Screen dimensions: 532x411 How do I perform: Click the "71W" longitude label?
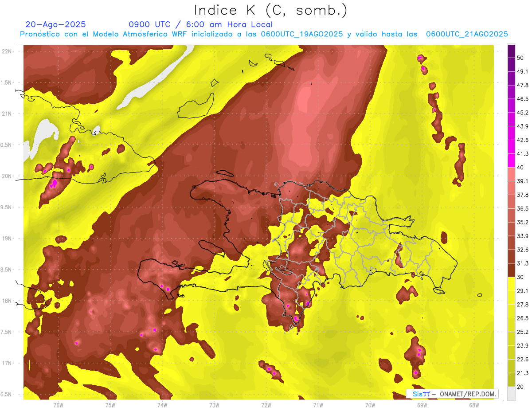[318, 405]
